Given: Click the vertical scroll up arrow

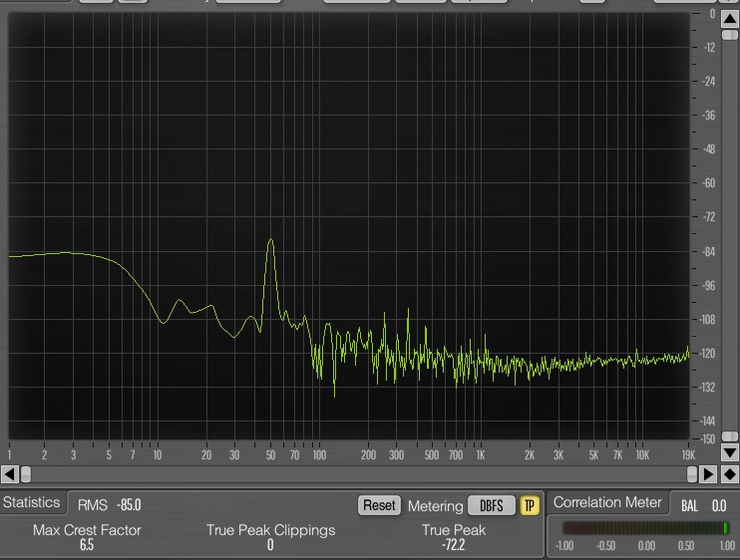Looking at the screenshot, I should (x=730, y=19).
